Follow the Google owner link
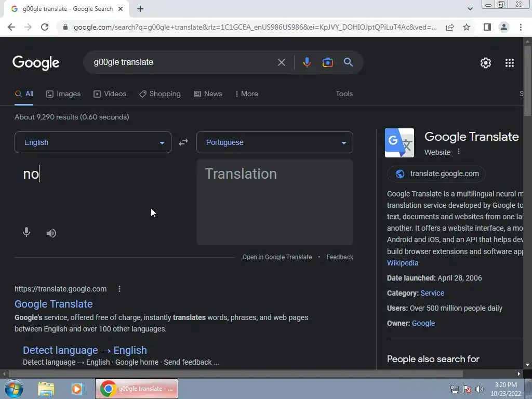532x399 pixels. pos(423,323)
